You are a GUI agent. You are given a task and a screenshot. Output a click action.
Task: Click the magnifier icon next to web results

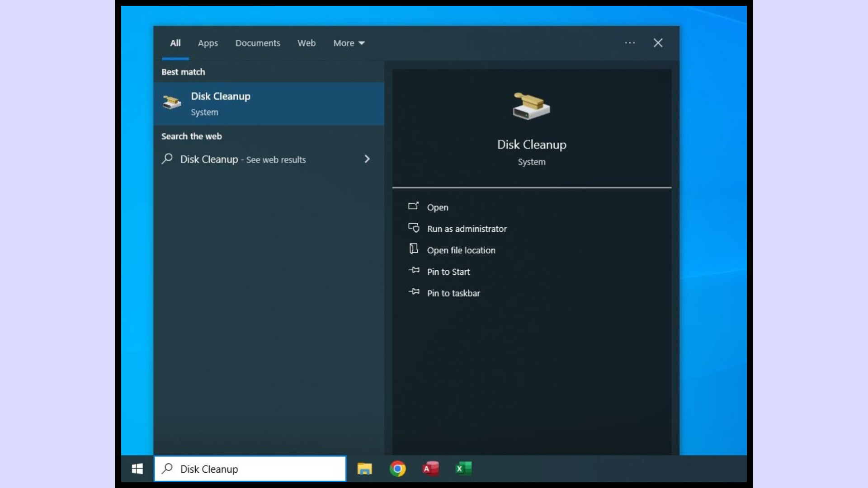click(x=167, y=159)
